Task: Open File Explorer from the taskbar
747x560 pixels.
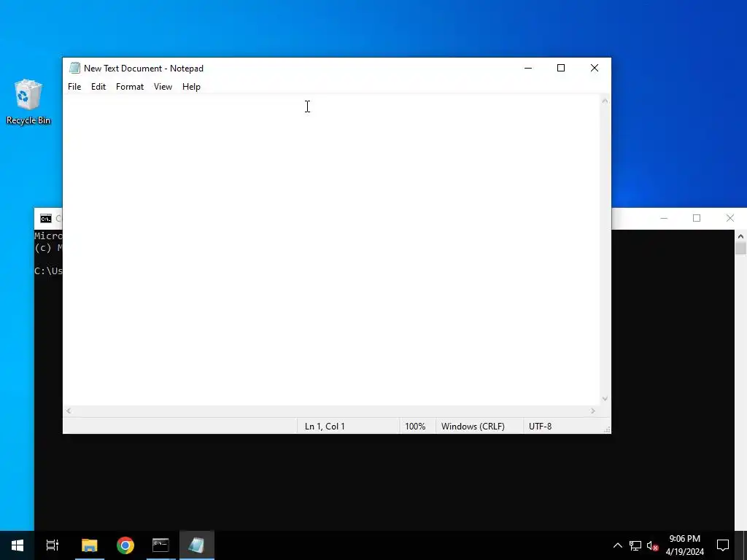Action: click(89, 545)
